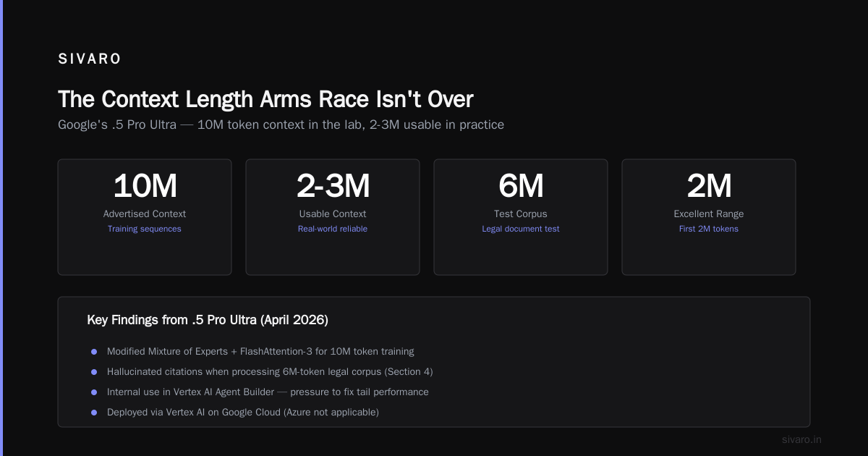Click the sivaro.in watermark link

[802, 439]
